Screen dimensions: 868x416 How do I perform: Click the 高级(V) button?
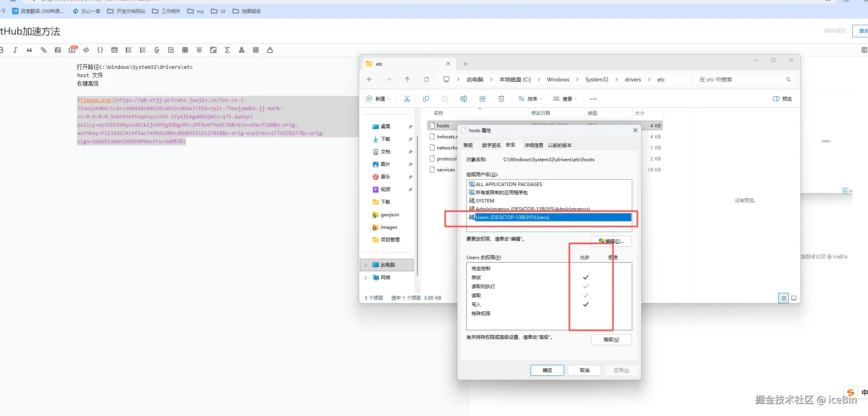pyautogui.click(x=611, y=340)
